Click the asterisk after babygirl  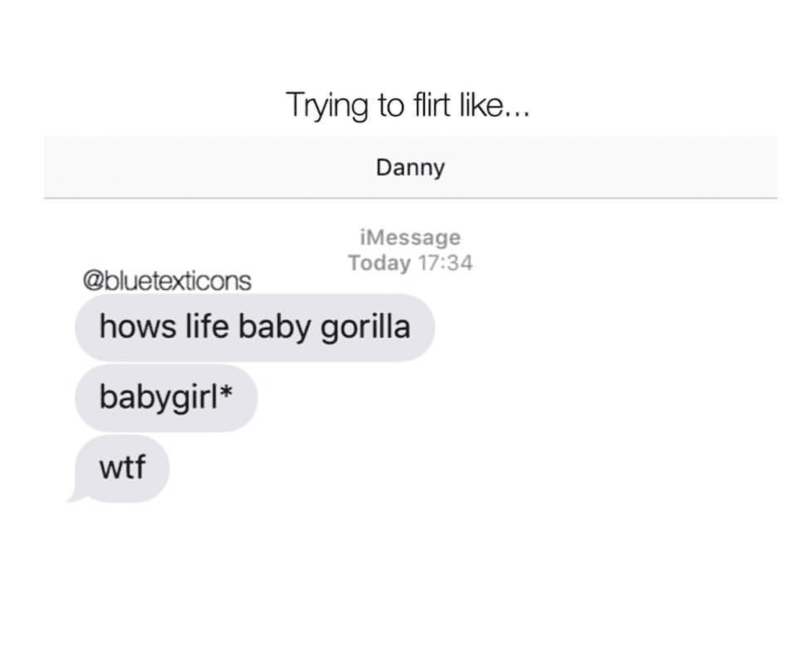[x=226, y=393]
